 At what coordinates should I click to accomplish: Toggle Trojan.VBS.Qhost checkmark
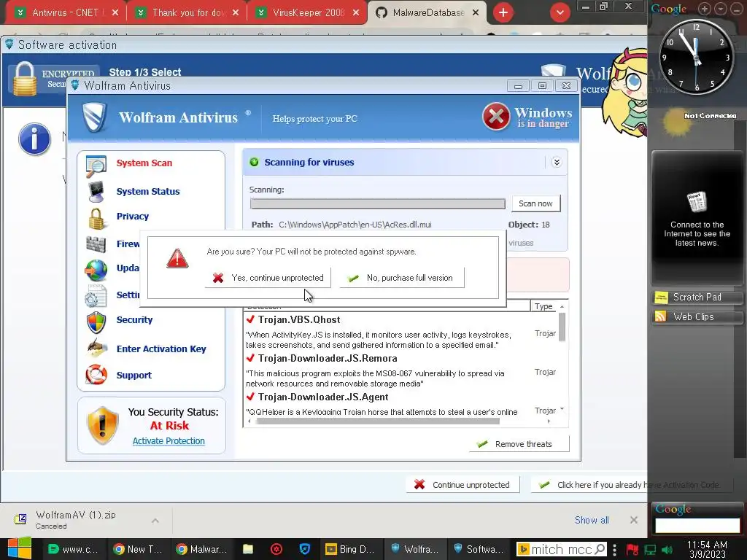tap(251, 319)
